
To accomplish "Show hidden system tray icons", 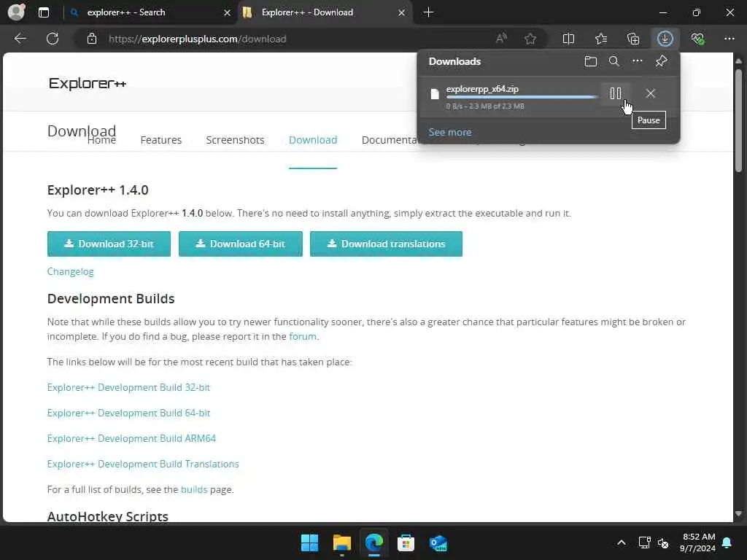I will (x=622, y=542).
